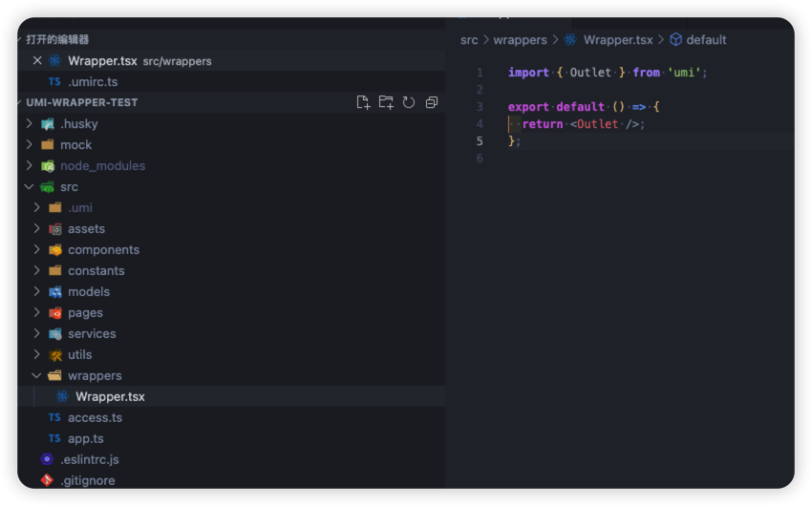This screenshot has height=506, width=812.
Task: Click the 'umi' string in import line
Action: pyautogui.click(x=684, y=73)
